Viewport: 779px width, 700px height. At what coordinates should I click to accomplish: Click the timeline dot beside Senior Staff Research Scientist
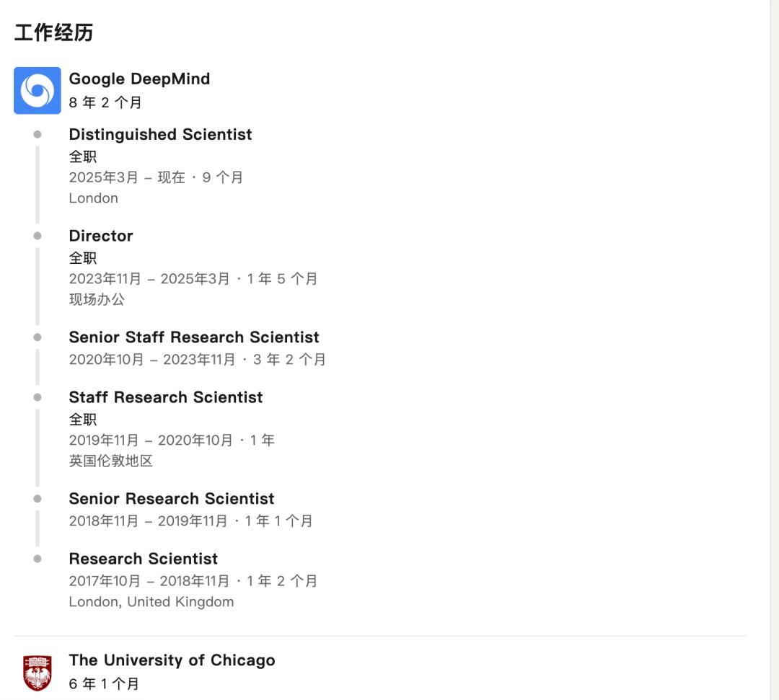38,337
